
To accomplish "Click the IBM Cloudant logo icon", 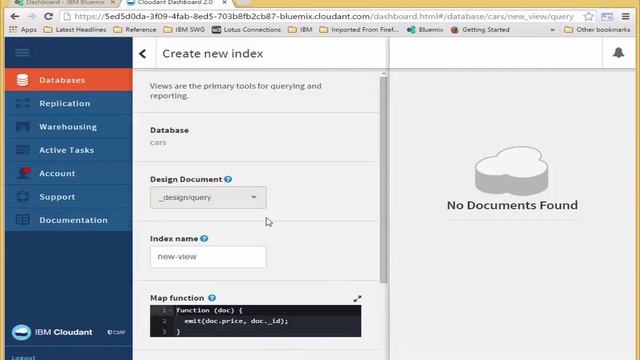I will click(21, 332).
